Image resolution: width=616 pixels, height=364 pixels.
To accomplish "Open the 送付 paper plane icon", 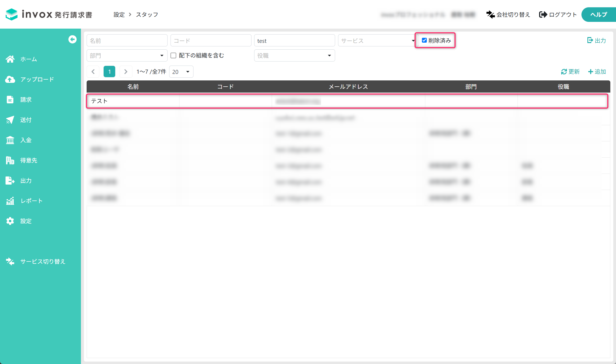I will (10, 120).
